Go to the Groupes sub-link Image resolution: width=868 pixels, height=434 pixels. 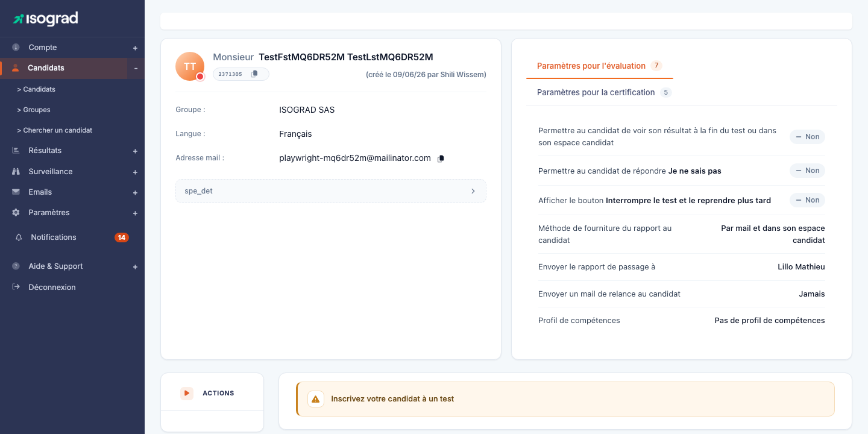(34, 110)
